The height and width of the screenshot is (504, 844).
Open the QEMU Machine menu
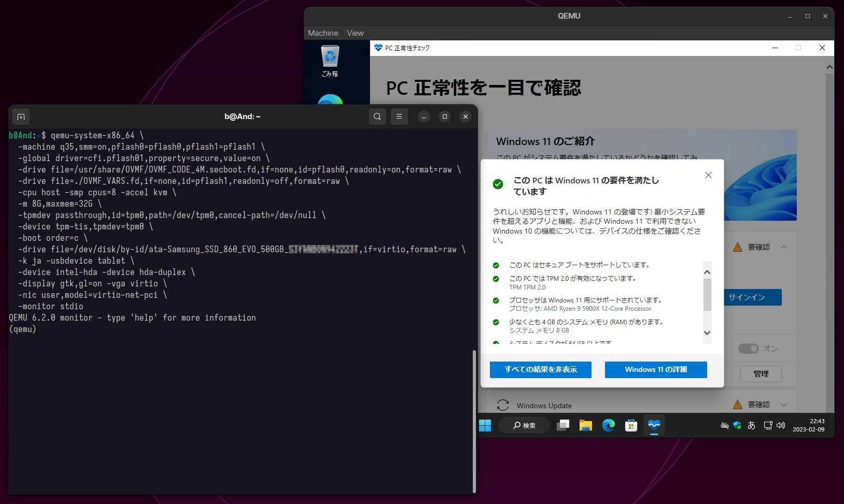(x=322, y=33)
